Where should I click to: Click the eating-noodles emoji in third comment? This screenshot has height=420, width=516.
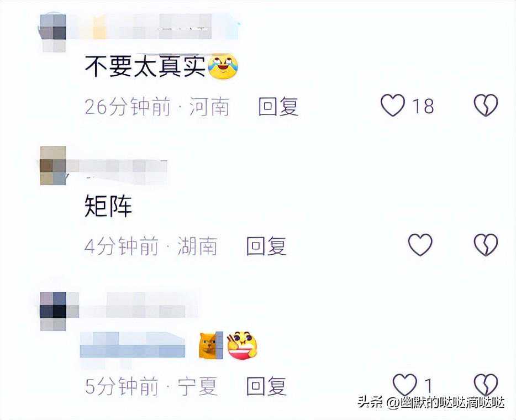[x=242, y=345]
